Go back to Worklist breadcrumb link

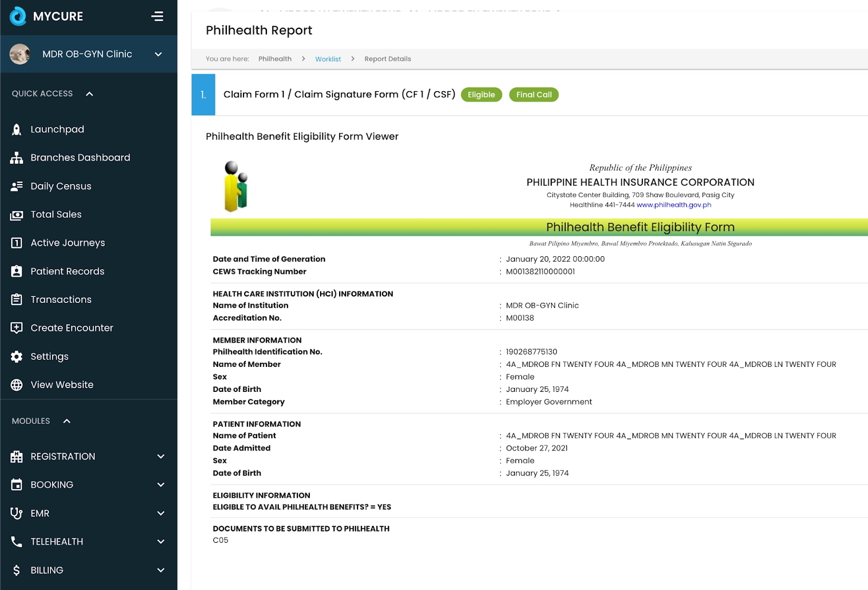click(328, 59)
